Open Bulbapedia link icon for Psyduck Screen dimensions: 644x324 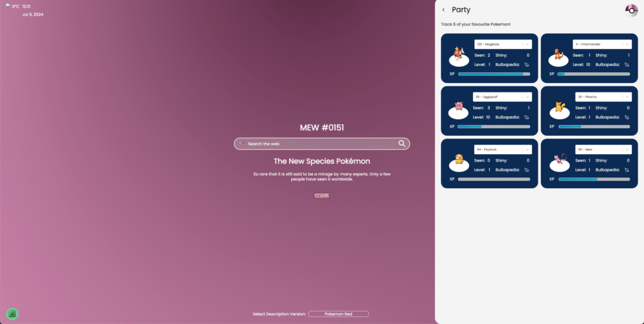(x=526, y=170)
